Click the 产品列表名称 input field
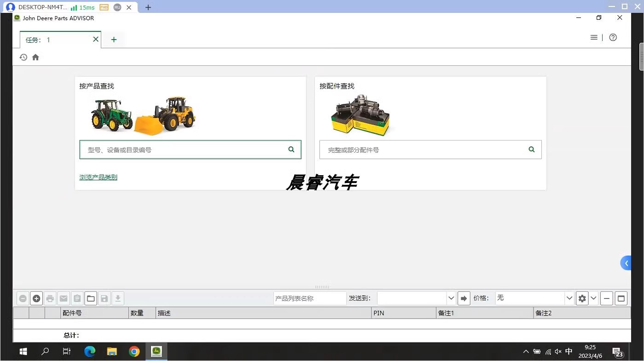 pos(310,298)
